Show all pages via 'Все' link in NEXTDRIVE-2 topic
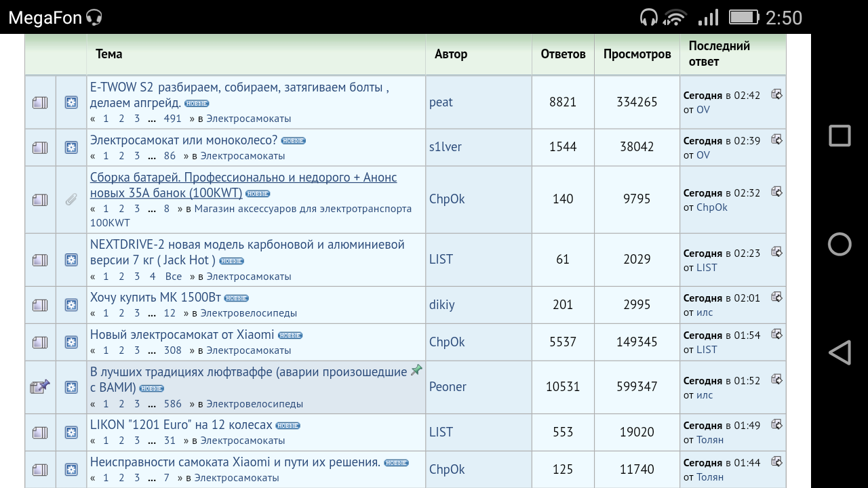Viewport: 868px width, 488px height. coord(174,277)
